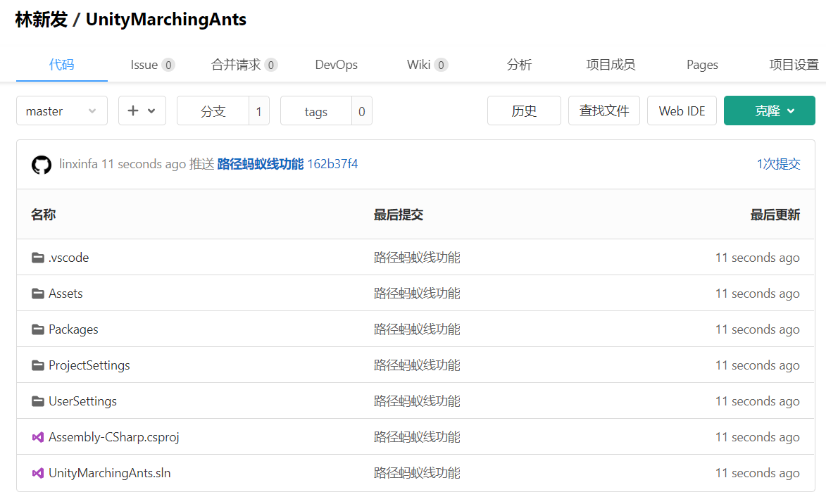Screen dimensions: 826x504
Task: Open the UserSettings folder
Action: click(x=82, y=401)
